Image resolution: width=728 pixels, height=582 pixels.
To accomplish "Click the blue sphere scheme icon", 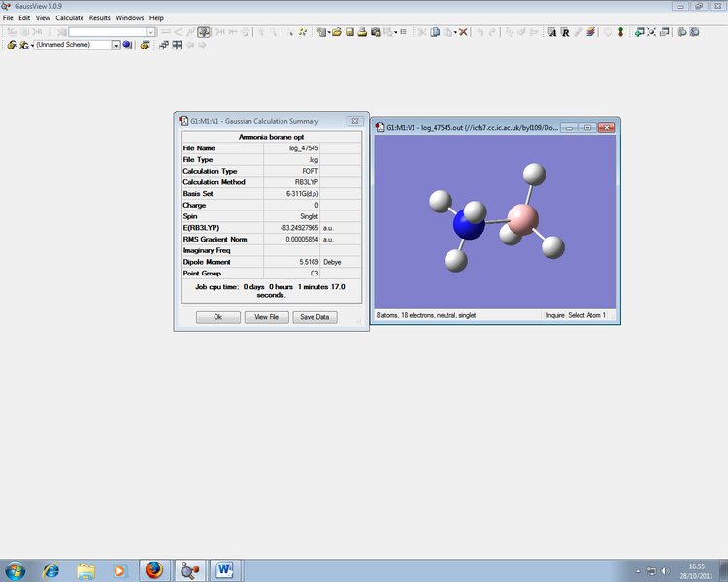I will click(x=127, y=45).
